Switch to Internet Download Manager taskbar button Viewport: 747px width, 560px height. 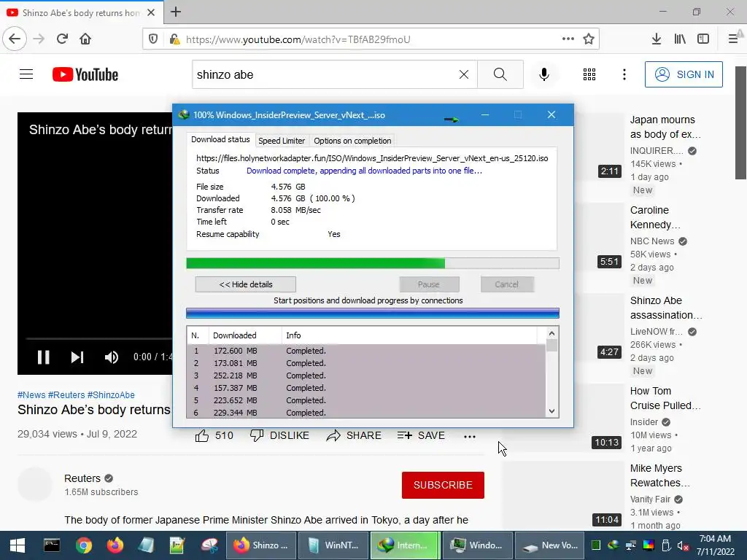[x=406, y=545]
